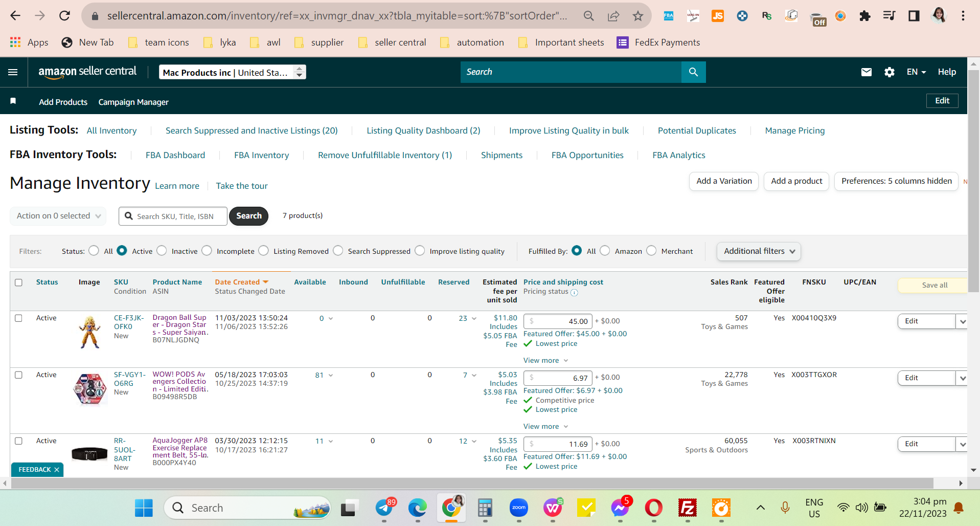Select the 'Improve listing quality' filter
This screenshot has width=980, height=526.
420,251
